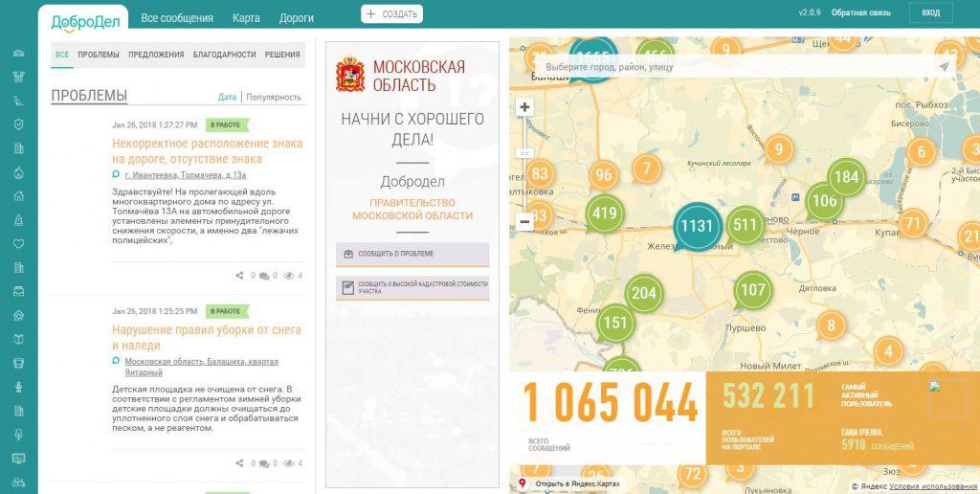Open the Благодарности tab
Screen dimensions: 980x494
click(x=224, y=55)
